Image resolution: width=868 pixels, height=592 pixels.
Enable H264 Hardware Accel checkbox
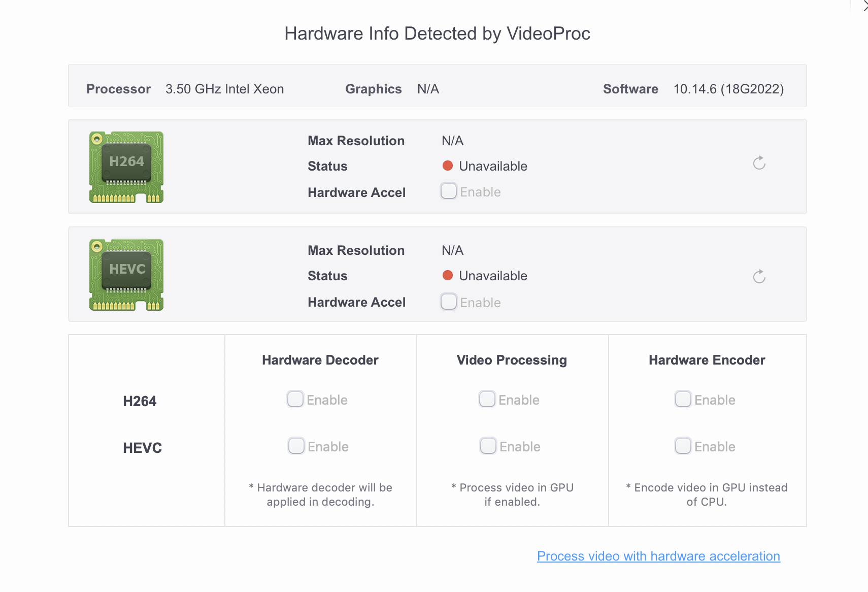(x=449, y=191)
